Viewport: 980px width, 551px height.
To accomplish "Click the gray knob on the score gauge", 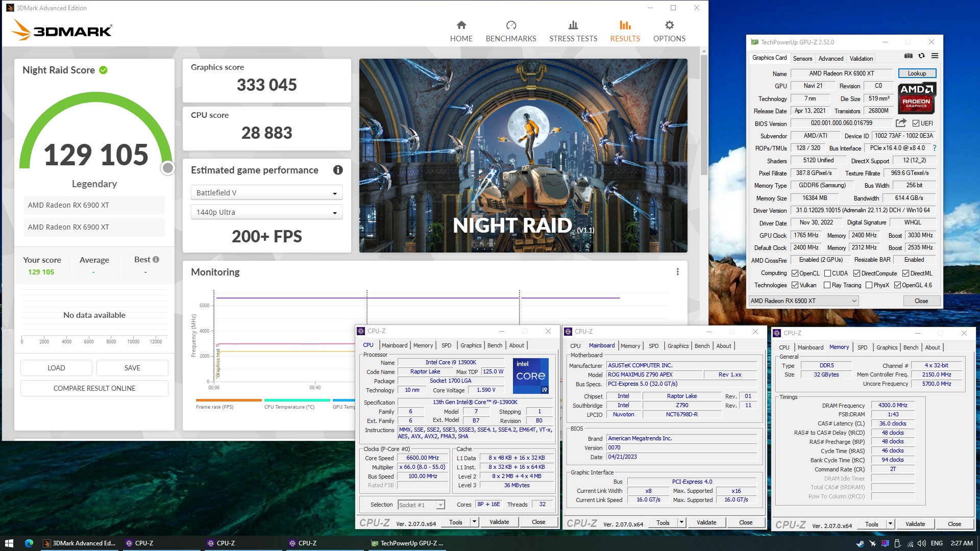I will click(167, 168).
